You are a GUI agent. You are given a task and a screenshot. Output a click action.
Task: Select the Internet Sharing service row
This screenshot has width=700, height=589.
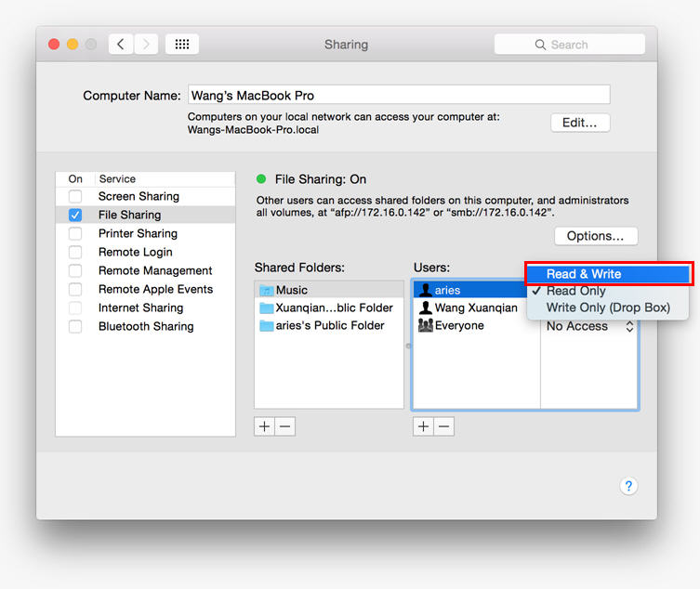click(146, 308)
